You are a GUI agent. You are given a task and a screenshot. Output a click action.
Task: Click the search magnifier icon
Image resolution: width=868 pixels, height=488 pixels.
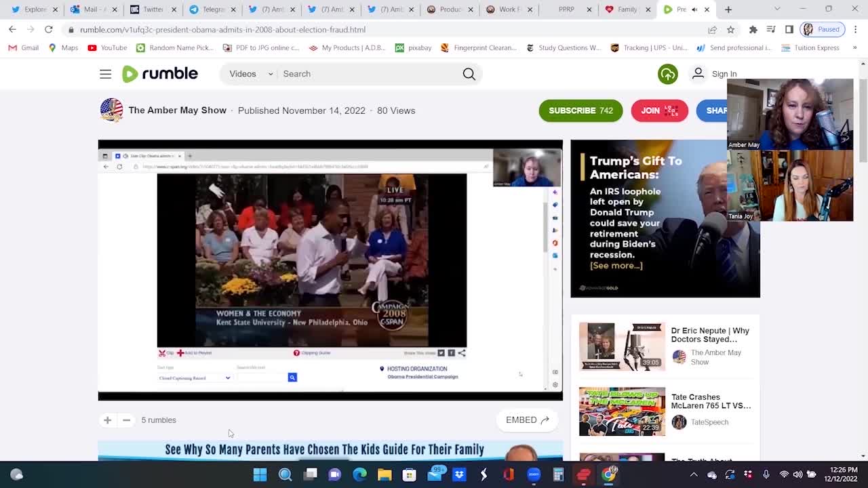[469, 74]
